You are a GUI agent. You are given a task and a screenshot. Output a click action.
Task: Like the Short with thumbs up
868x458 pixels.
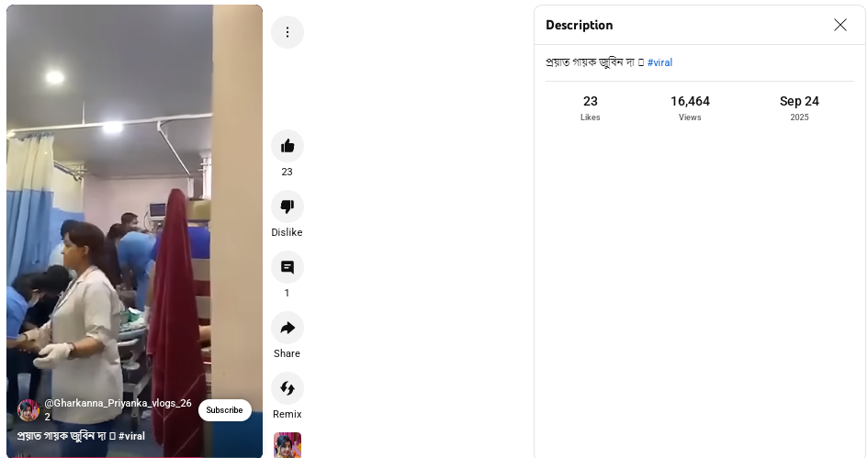(287, 146)
